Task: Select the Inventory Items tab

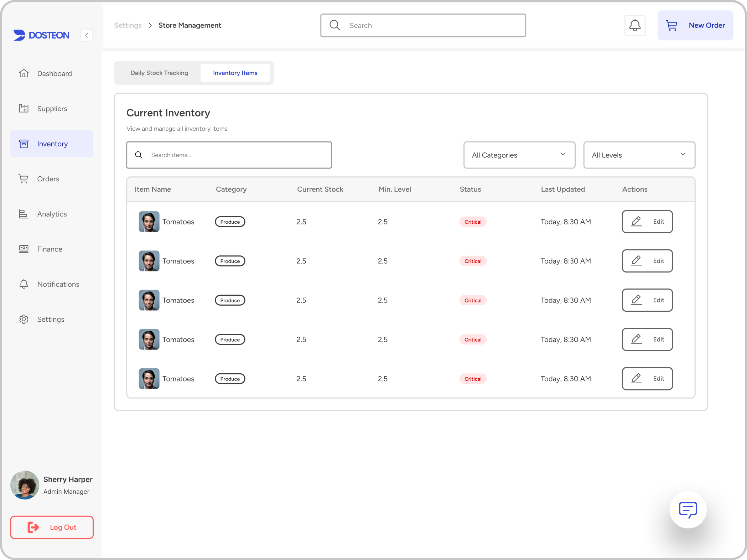Action: (x=235, y=73)
